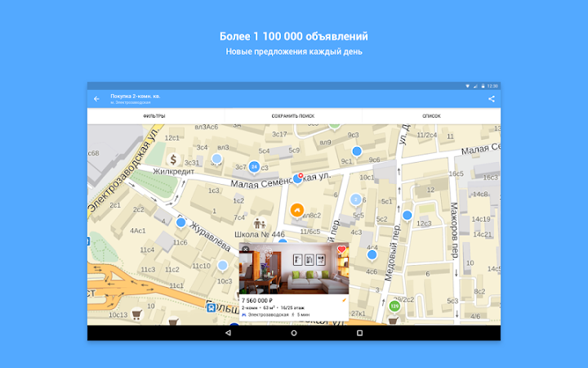Tap the 7 560 000 ₽ listing price
Viewport: 588px width, 368px height.
259,300
